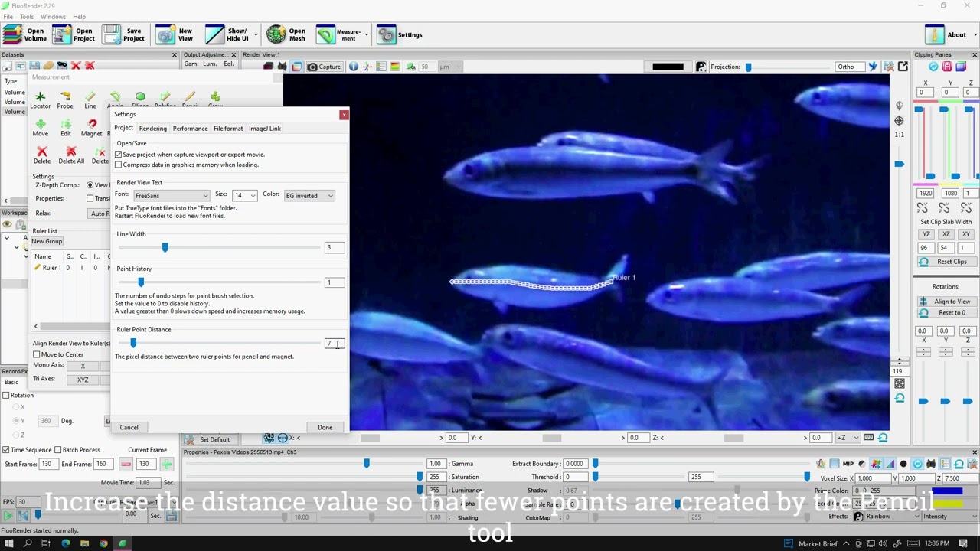This screenshot has width=980, height=551.
Task: Open the Intensity dropdown
Action: pyautogui.click(x=949, y=517)
